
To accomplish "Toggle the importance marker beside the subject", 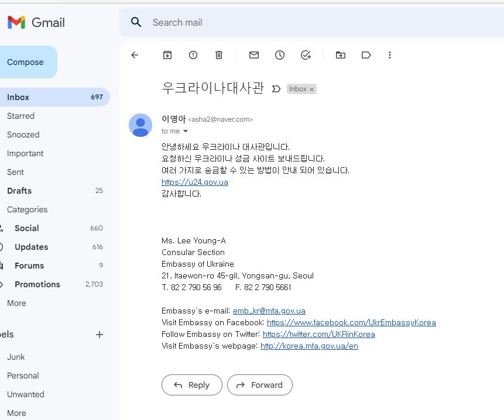I will pyautogui.click(x=276, y=89).
